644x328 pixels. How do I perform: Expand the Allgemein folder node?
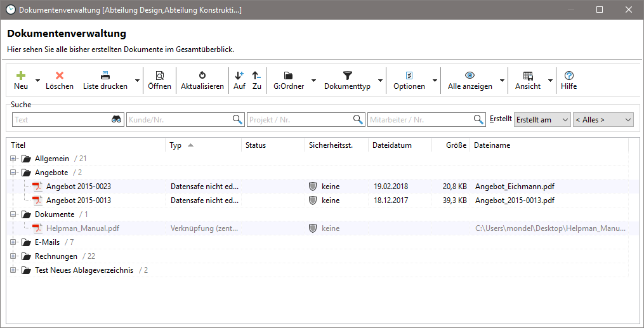point(13,158)
